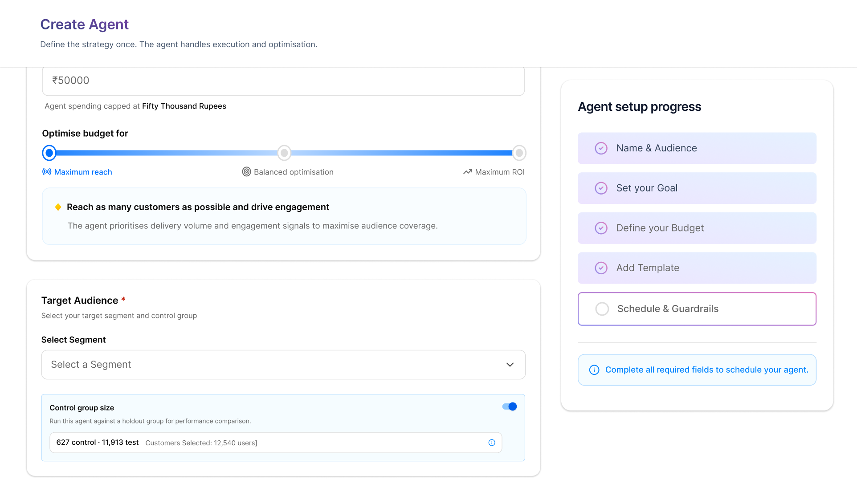Go to Set your Goal step
857x504 pixels.
pyautogui.click(x=697, y=188)
